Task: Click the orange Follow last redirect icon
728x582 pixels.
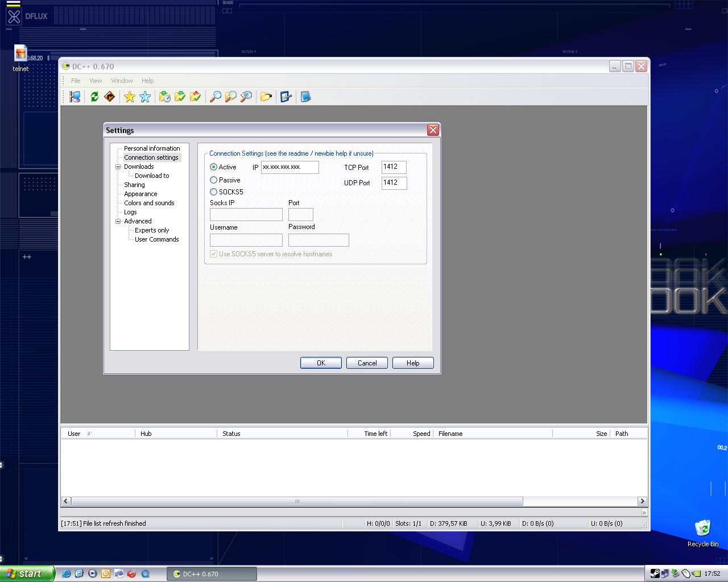Action: click(110, 97)
